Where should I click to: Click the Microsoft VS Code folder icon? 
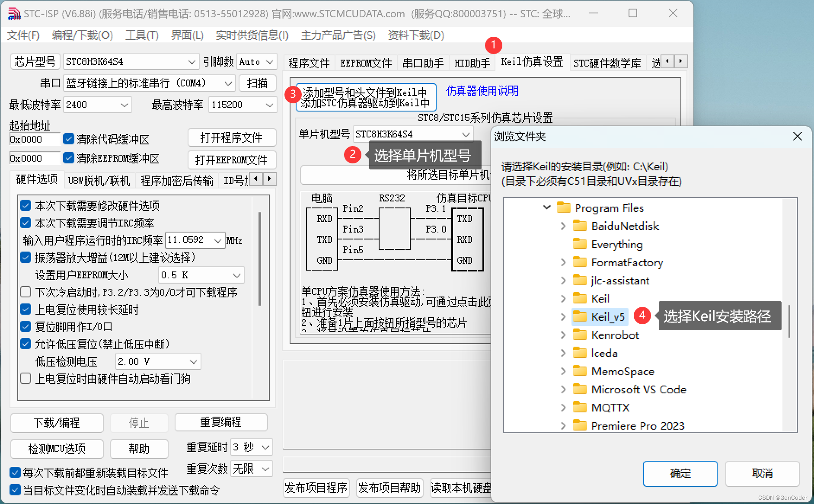click(580, 389)
